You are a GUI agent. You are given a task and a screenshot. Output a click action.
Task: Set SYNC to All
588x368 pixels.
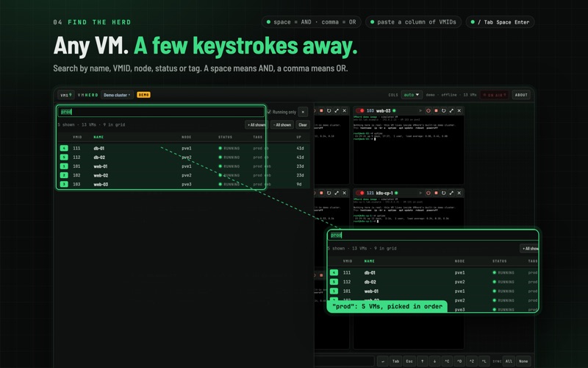pos(509,361)
